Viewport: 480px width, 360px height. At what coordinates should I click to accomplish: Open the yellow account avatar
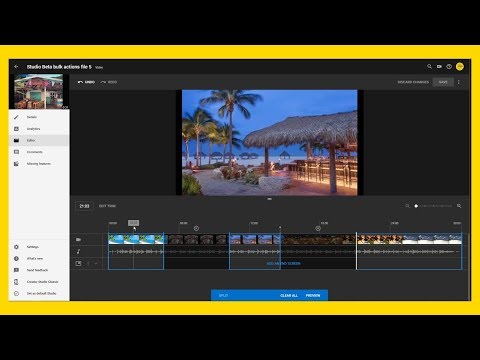(460, 66)
